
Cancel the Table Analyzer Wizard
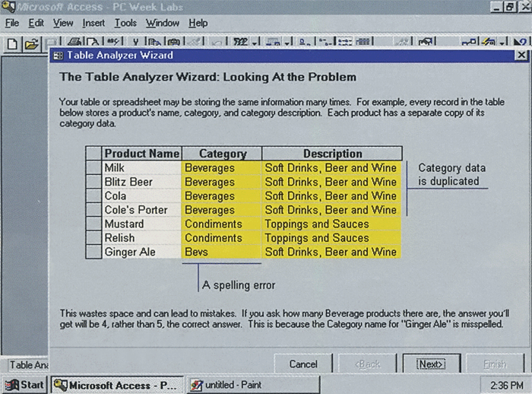[x=303, y=364]
